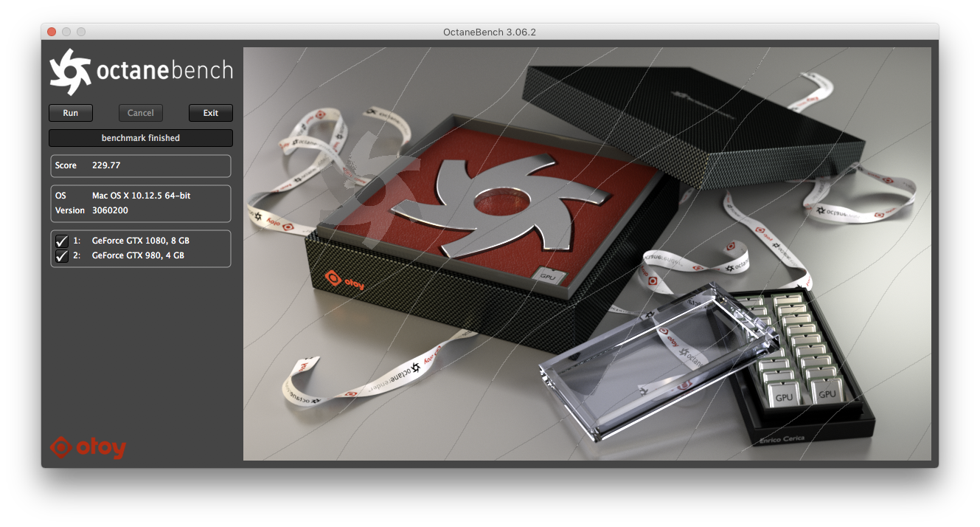The image size is (980, 527).
Task: Uncheck GPU 2 GeForce GTX 980 checkbox
Action: (x=62, y=256)
